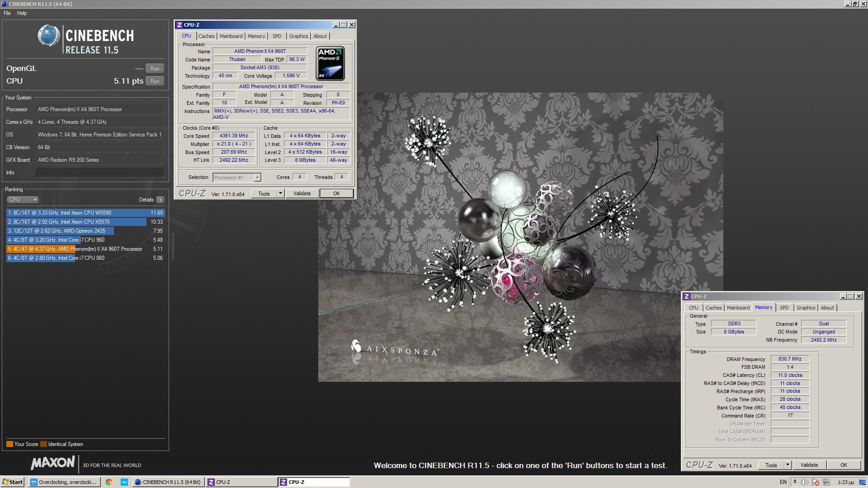Switch to About tab in top CPU-Z window
Screen dimensions: 868x488
click(320, 36)
